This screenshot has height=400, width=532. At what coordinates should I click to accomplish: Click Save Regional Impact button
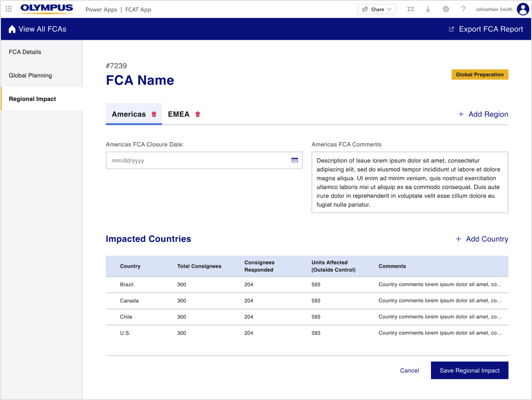469,370
